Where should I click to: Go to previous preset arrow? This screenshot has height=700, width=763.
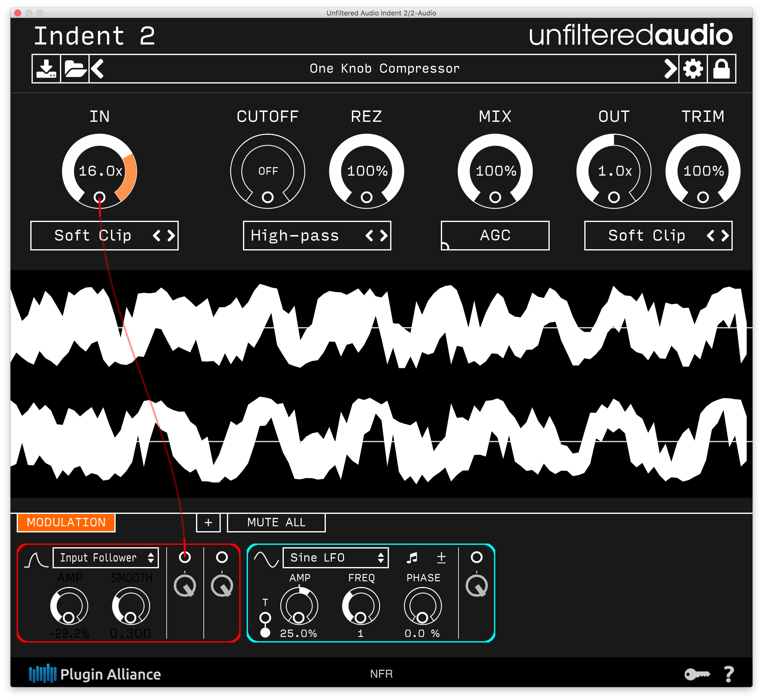97,69
